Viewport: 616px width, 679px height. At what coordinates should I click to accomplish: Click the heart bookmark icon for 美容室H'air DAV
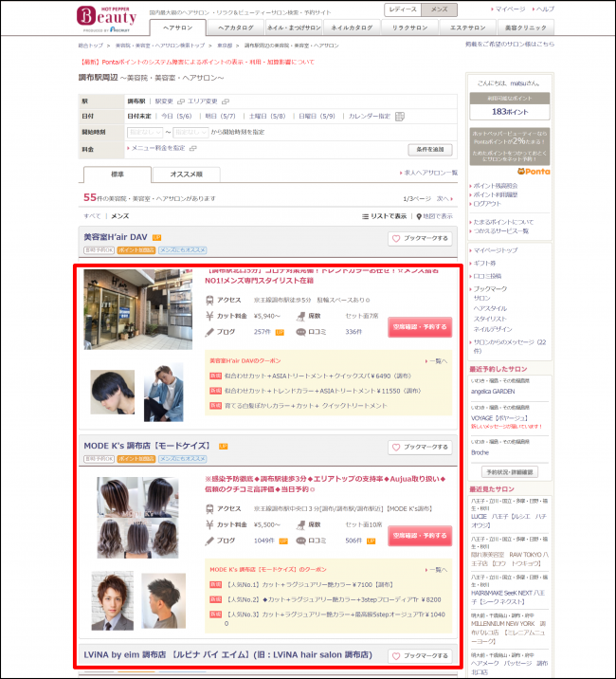point(396,239)
